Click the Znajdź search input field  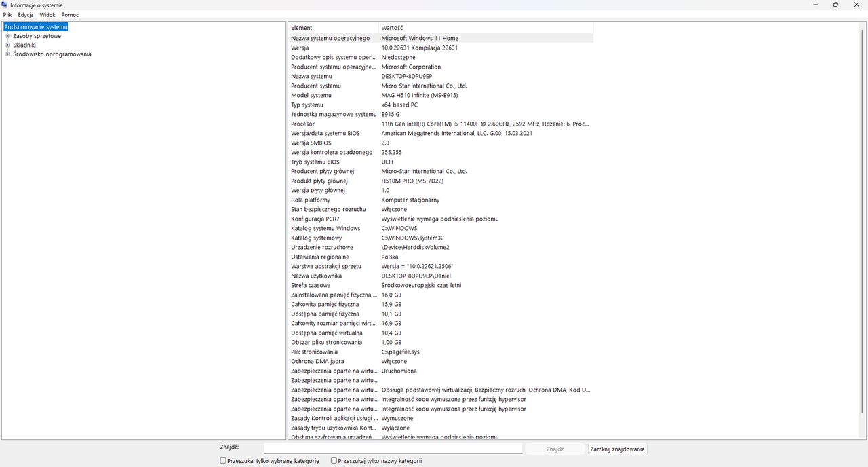(x=393, y=449)
